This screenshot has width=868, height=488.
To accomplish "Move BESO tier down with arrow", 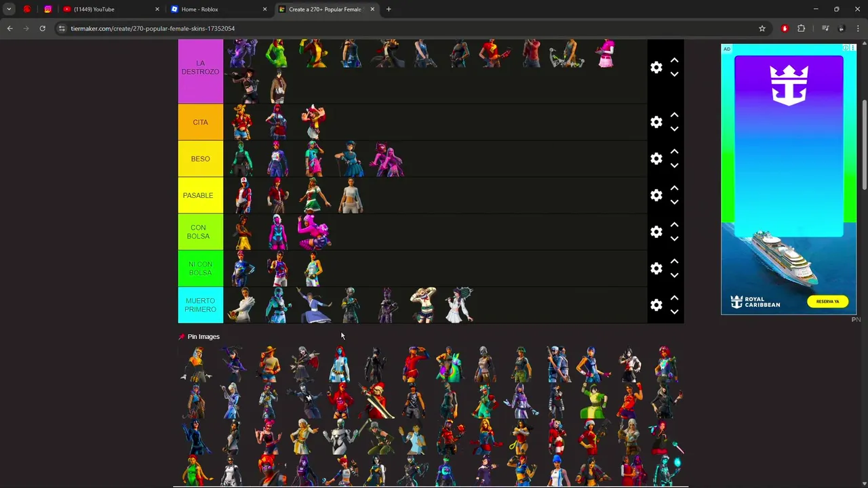I will [x=674, y=165].
